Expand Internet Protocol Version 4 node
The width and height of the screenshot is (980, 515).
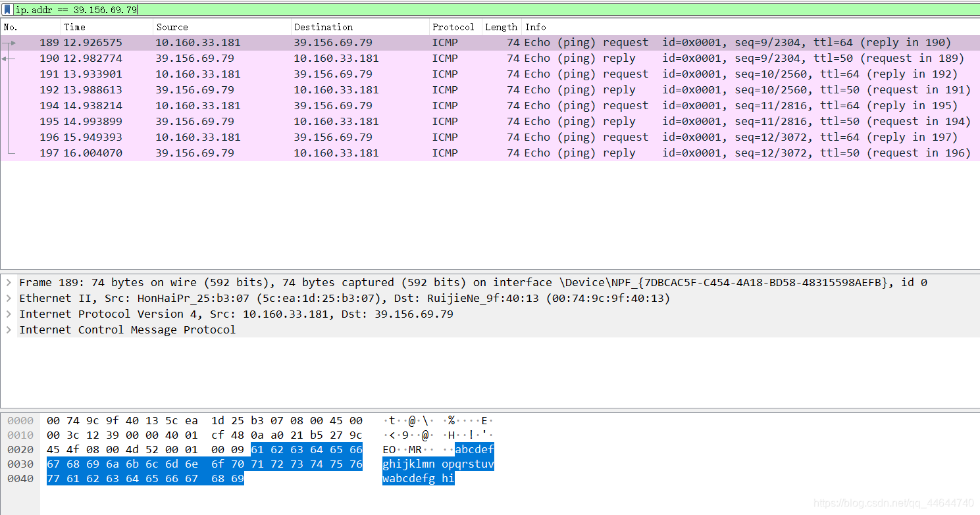[9, 314]
